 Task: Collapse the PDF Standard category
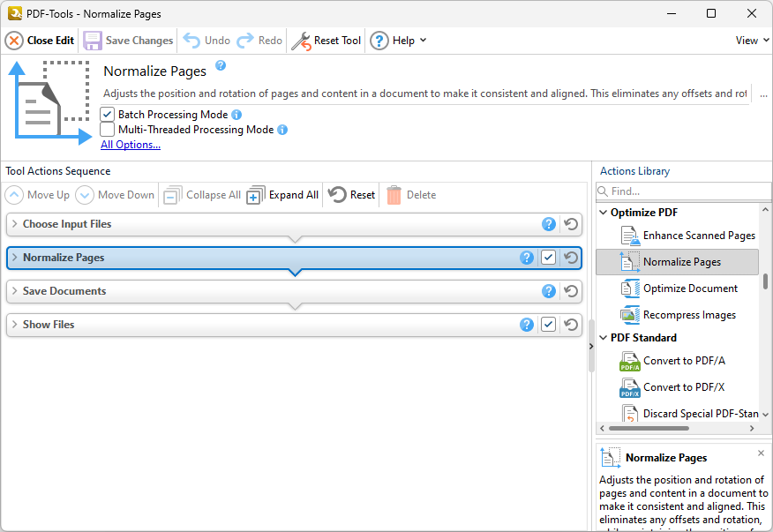(603, 338)
